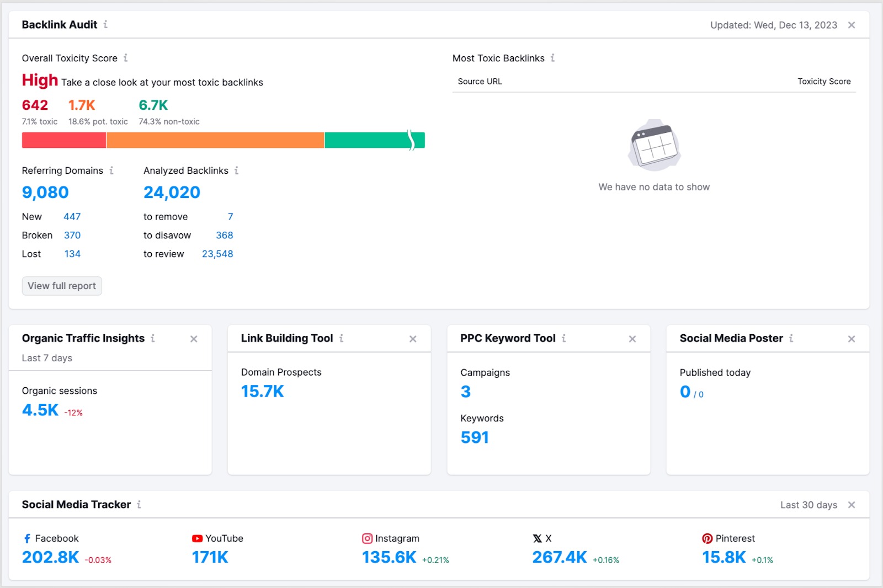Screen dimensions: 883x588
Task: Show the Referring Domains info tooltip icon
Action: point(111,170)
